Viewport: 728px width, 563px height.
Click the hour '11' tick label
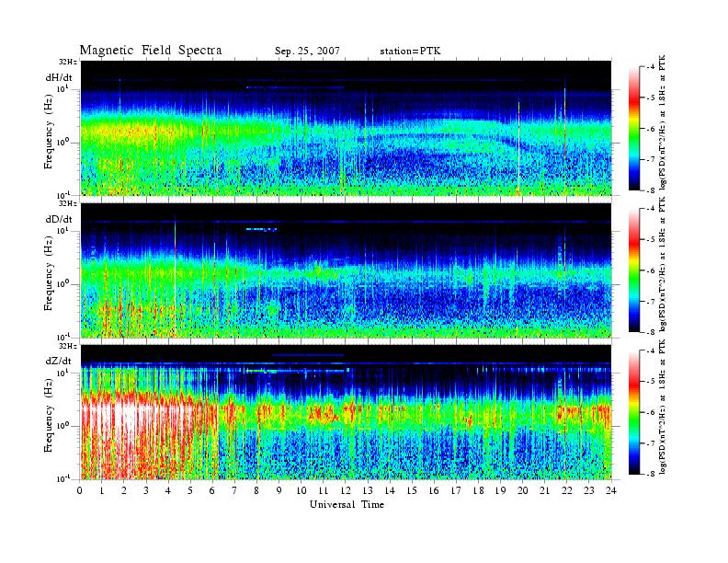[324, 491]
